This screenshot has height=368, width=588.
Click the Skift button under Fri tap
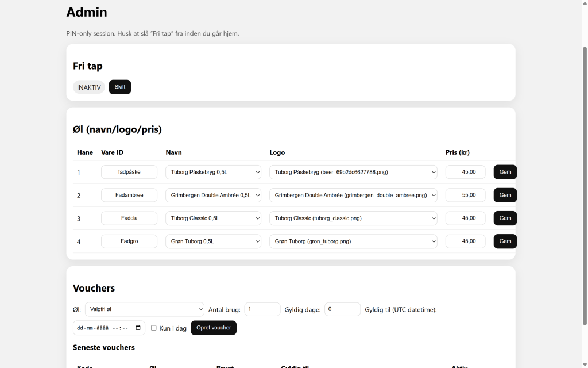coord(119,87)
